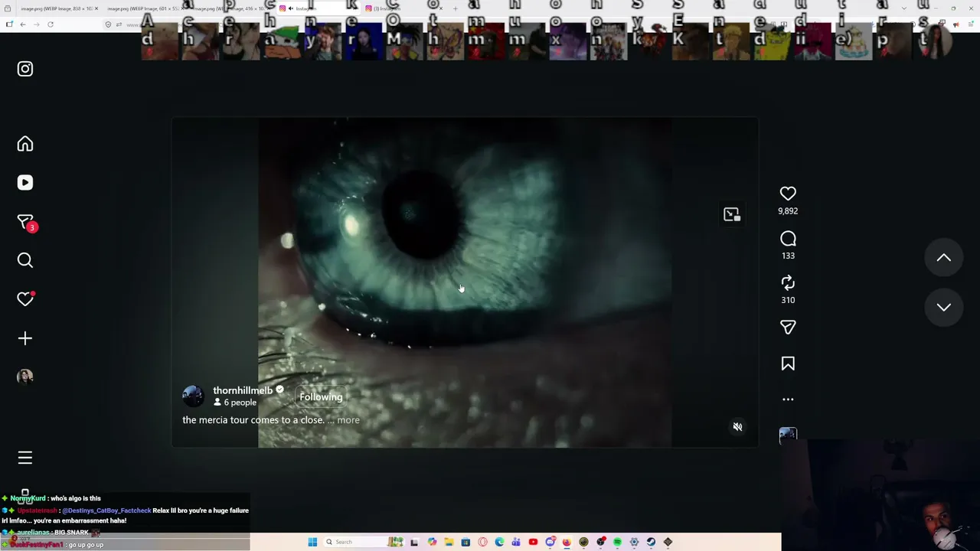980x551 pixels.
Task: Open the reel audio thumbnail
Action: coord(788,435)
